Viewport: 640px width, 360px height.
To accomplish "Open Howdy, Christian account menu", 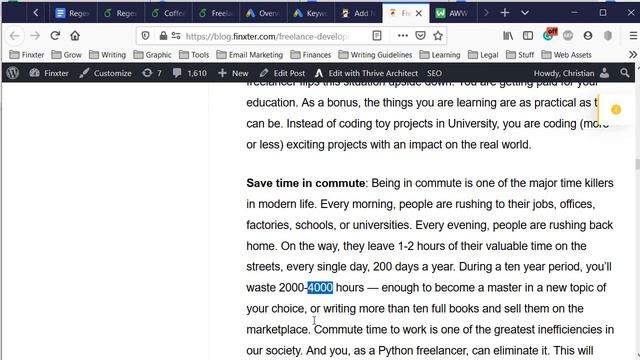I will (571, 73).
